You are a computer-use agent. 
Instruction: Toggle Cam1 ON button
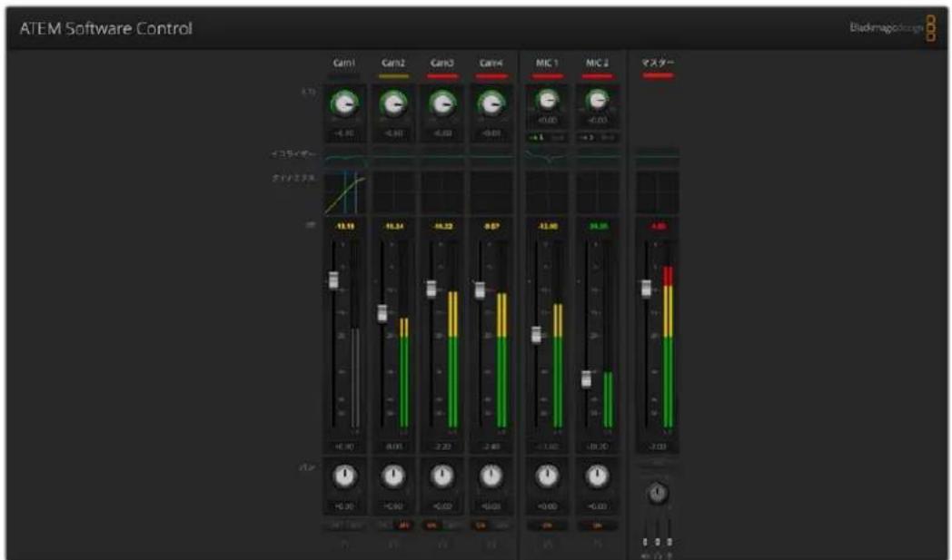tap(335, 526)
